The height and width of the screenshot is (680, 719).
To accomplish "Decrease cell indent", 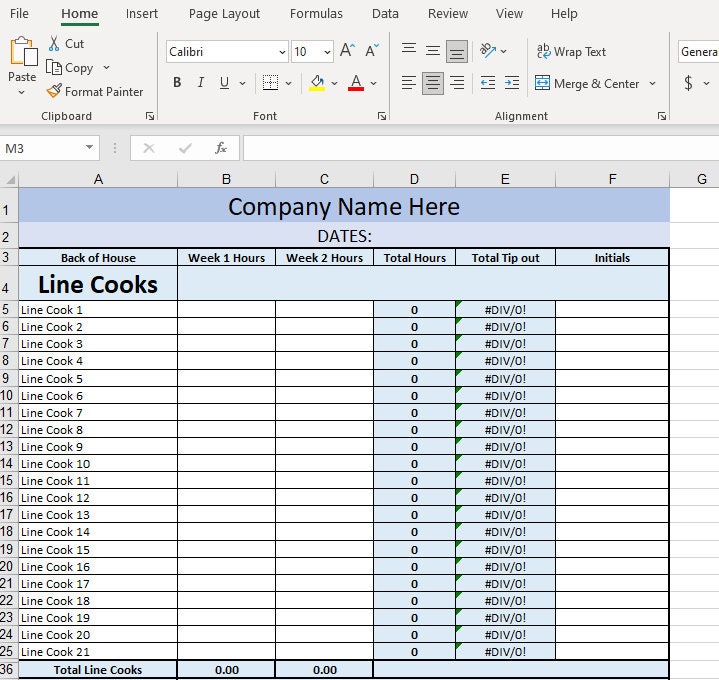I will pos(488,83).
